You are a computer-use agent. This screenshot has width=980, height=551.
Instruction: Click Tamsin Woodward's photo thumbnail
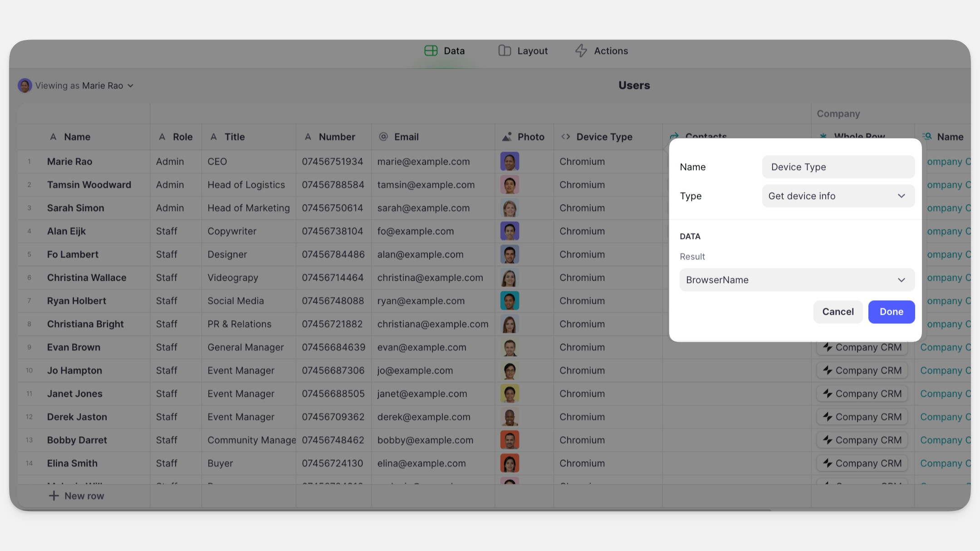[510, 185]
